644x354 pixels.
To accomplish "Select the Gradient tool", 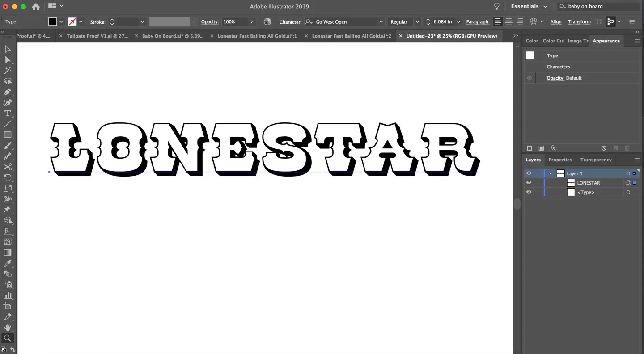I will (8, 253).
